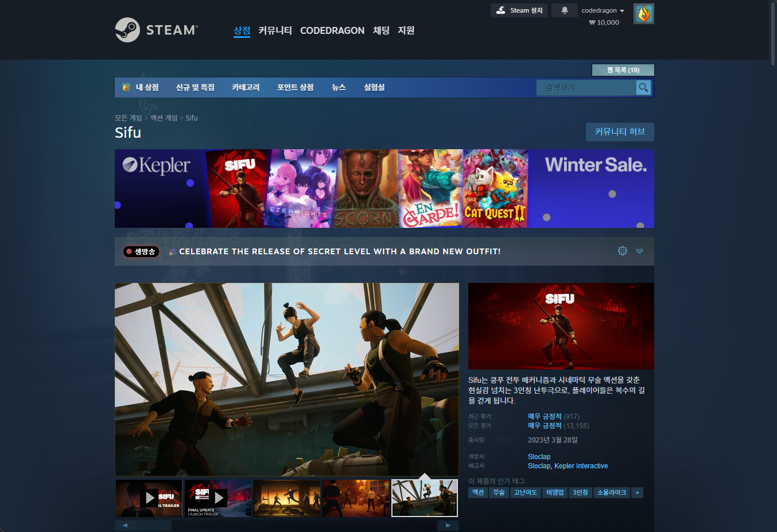Click the Steam install download icon
This screenshot has height=532, width=777.
[x=500, y=10]
